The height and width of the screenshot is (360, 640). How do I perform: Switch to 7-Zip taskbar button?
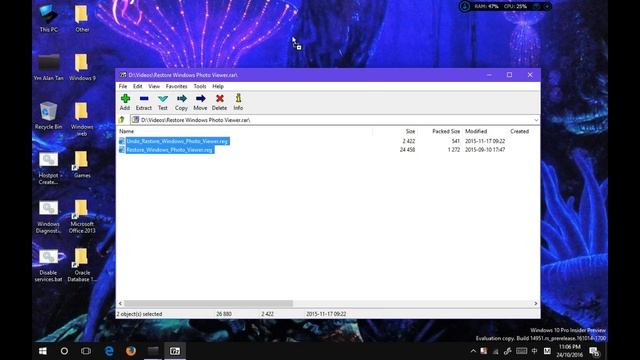pyautogui.click(x=175, y=351)
